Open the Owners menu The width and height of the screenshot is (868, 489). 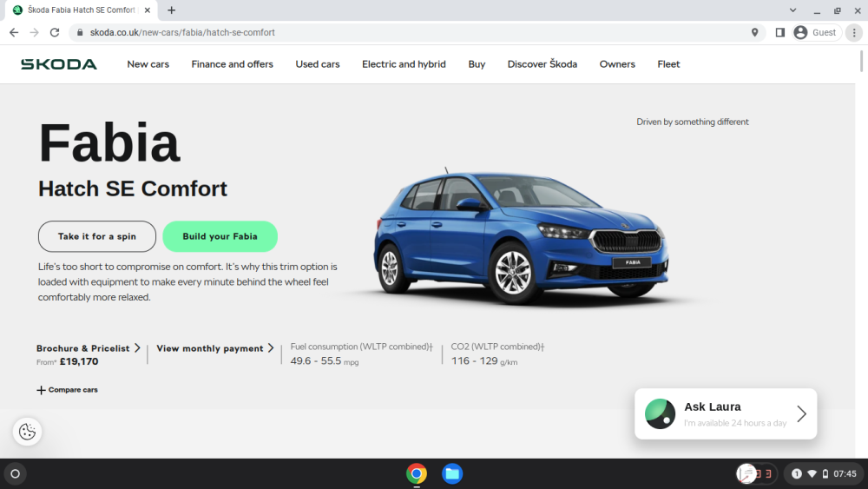pos(617,64)
